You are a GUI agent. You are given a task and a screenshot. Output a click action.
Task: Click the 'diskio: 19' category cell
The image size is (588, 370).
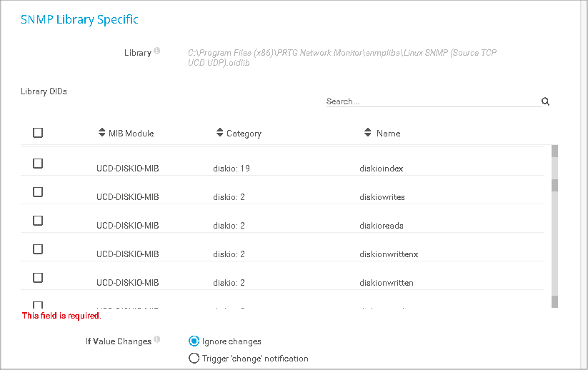231,169
